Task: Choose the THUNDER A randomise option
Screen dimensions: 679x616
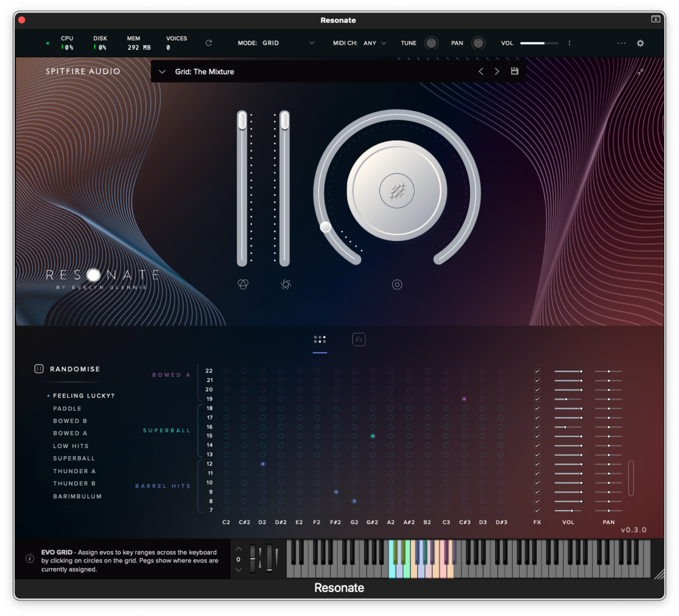Action: coord(74,471)
